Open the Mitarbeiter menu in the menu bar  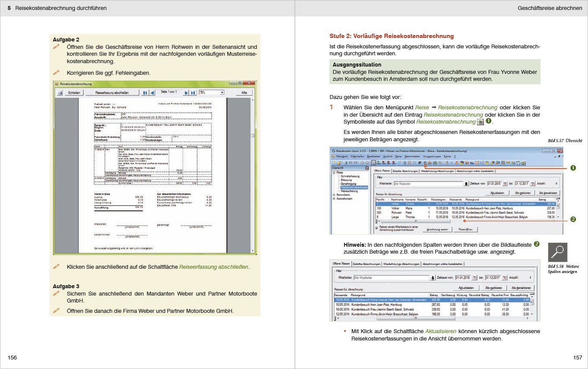coord(357,156)
